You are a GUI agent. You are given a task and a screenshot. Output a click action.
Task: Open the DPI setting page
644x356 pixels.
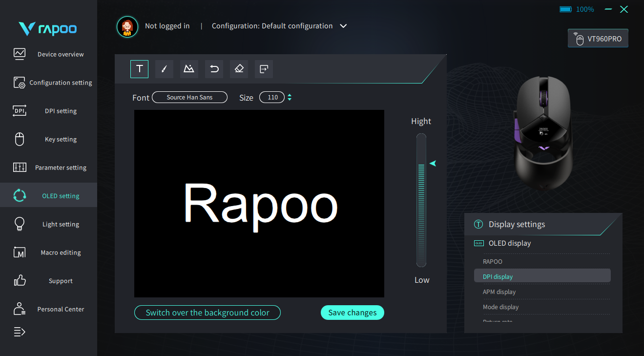(48, 111)
